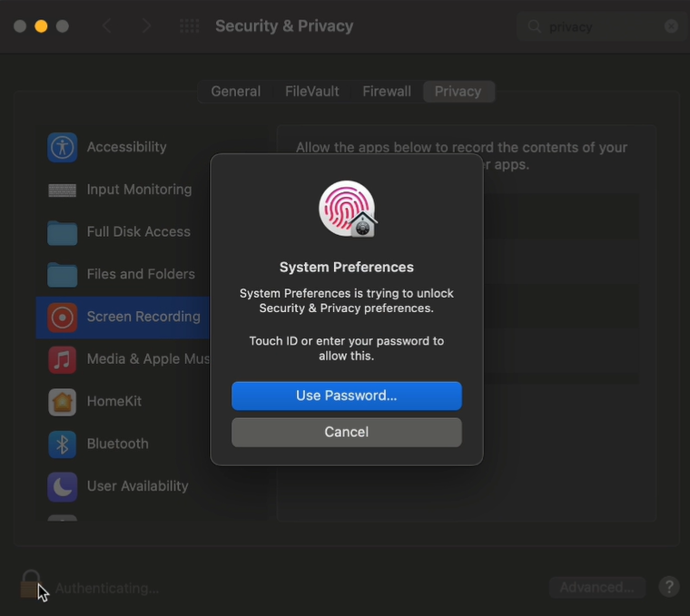Open the show-all grid button
The height and width of the screenshot is (616, 690).
[189, 26]
